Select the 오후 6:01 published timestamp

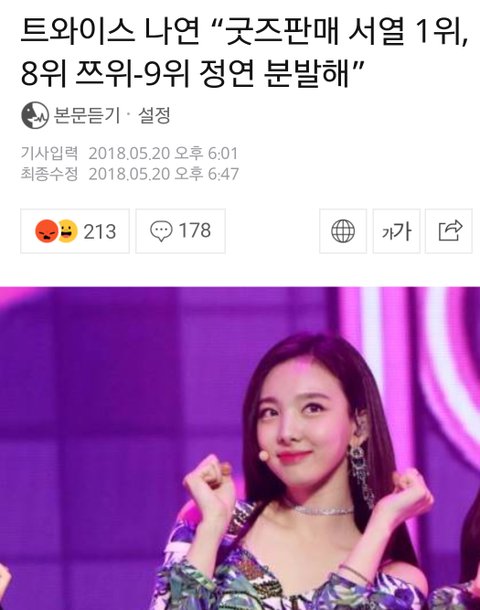point(206,153)
